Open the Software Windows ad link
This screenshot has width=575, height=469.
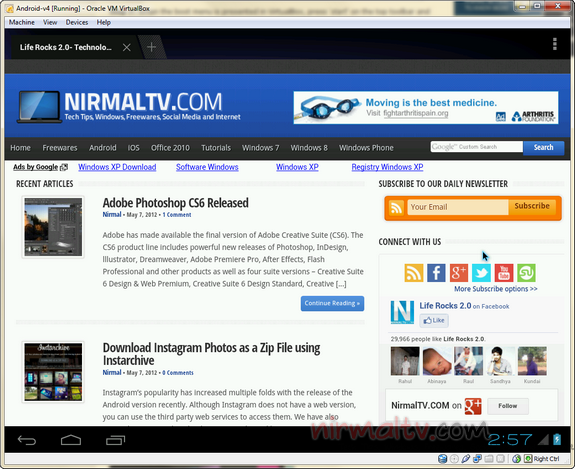(207, 167)
